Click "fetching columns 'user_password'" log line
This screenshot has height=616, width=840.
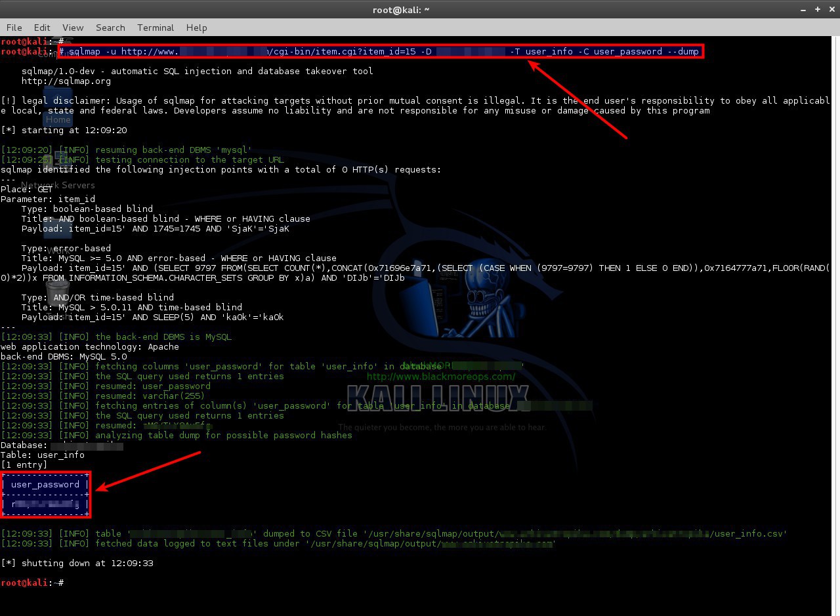coord(262,366)
